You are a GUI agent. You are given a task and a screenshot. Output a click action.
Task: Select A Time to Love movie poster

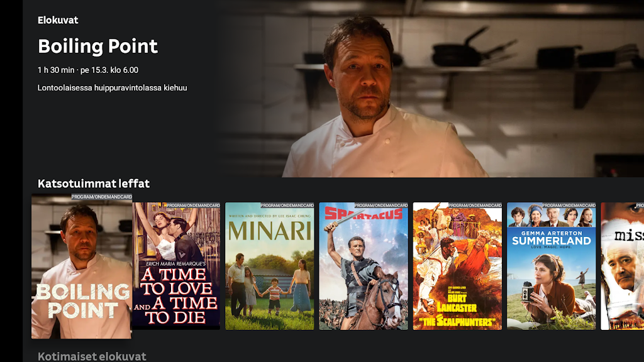click(176, 266)
